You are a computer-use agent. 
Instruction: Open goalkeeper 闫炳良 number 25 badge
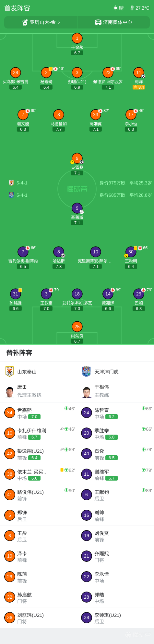(x=77, y=327)
